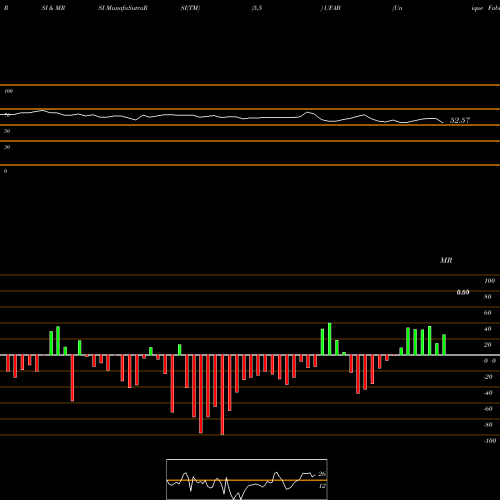500x500 pixels.
Task: Click the RSI axis label 100 at left
Action: point(8,91)
